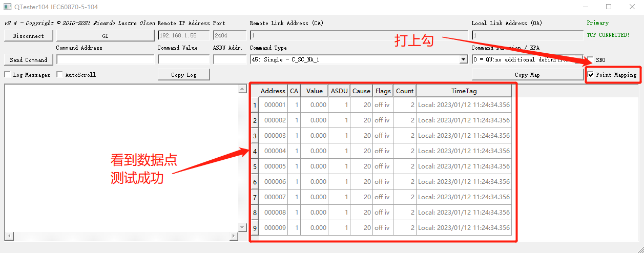Click the Command Address input field
The image size is (644, 253).
point(105,60)
